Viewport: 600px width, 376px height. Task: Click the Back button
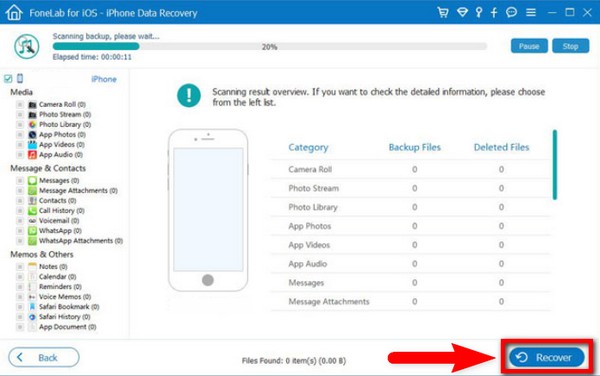(44, 358)
